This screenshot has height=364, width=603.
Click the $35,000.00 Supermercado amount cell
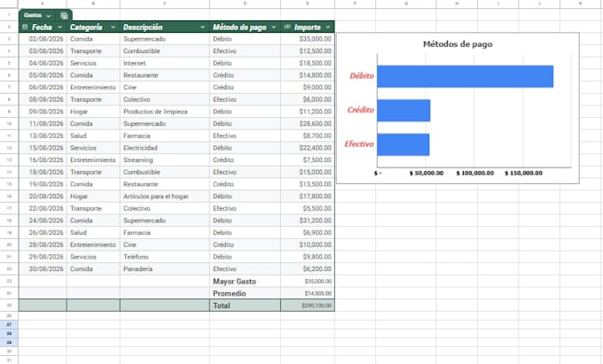[x=308, y=39]
